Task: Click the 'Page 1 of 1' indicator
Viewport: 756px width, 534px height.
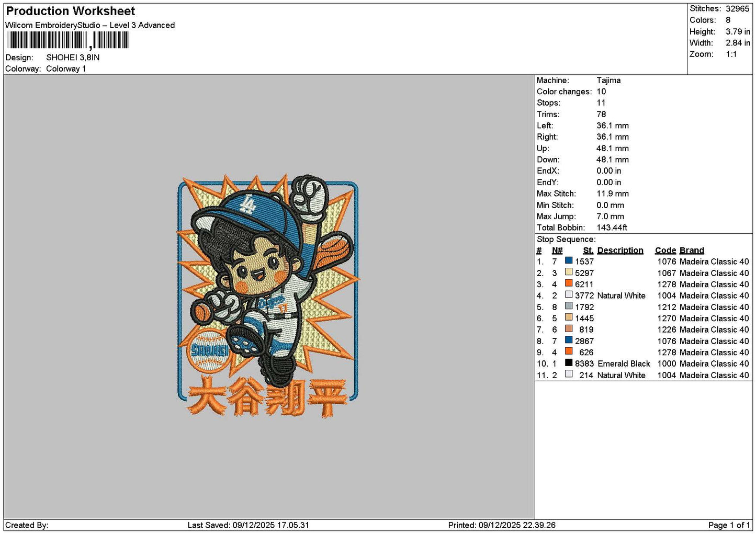Action: (729, 525)
